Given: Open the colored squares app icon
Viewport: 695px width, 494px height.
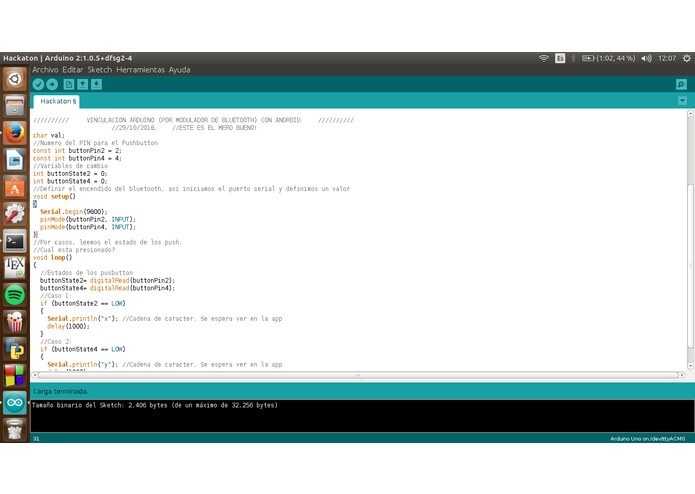Looking at the screenshot, I should [x=15, y=376].
